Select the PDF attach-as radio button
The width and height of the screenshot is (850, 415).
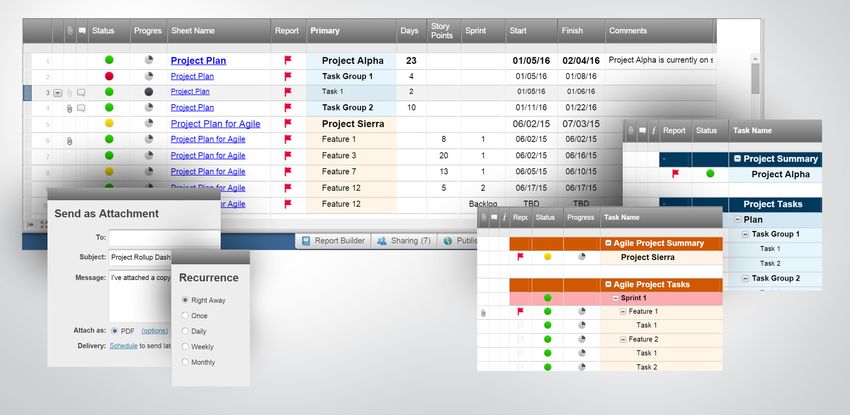click(x=114, y=330)
